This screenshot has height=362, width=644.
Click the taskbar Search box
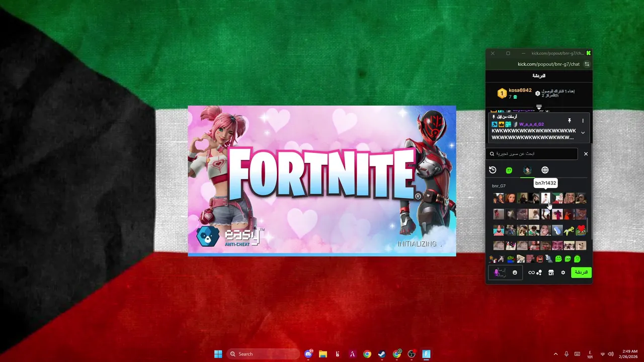[263, 354]
